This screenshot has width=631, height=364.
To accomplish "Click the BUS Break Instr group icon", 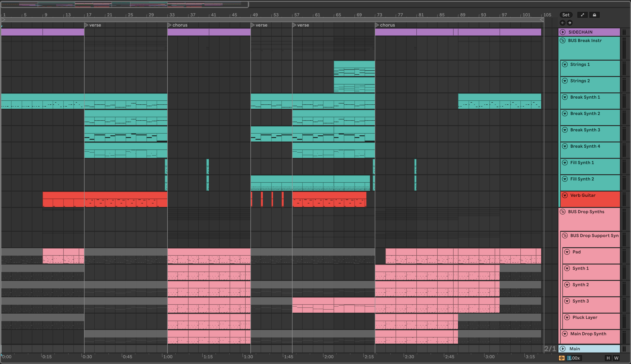I will 563,40.
